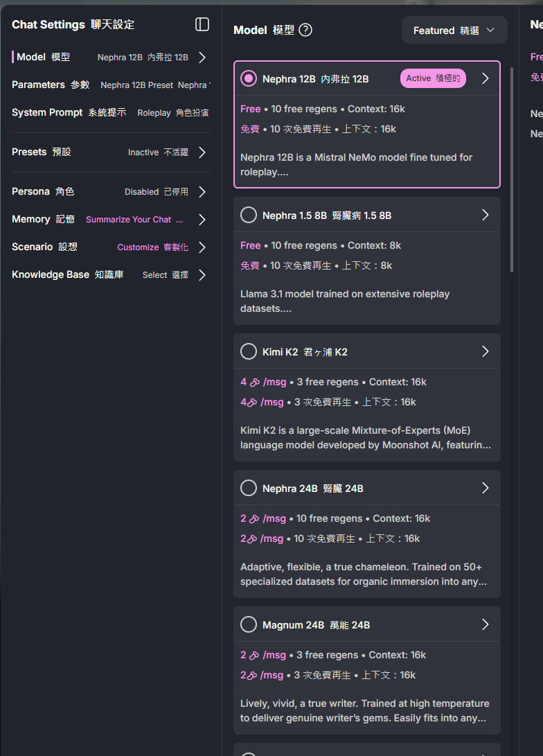Click 'Context: 8k' on Nephra 1.5 8B
The height and width of the screenshot is (756, 543).
coord(375,245)
